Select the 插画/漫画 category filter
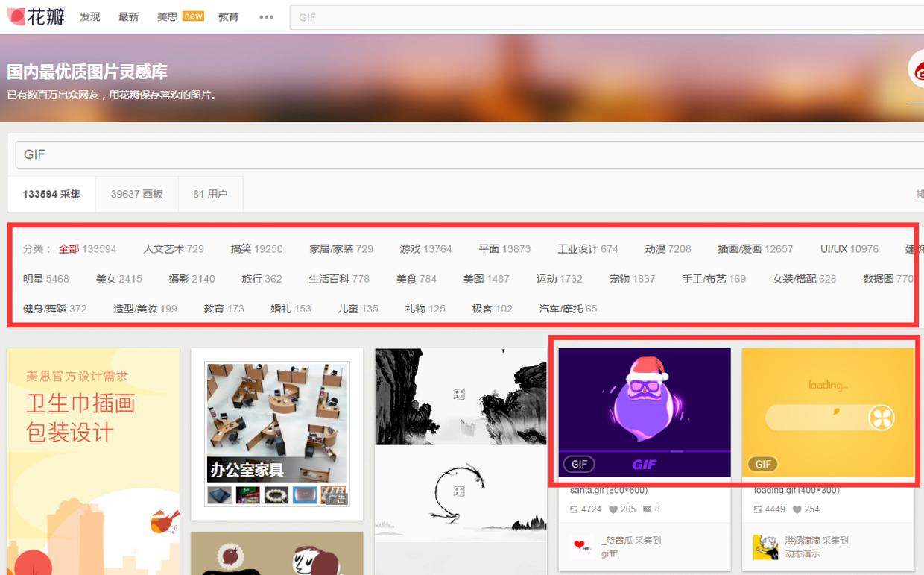This screenshot has height=575, width=924. point(739,248)
